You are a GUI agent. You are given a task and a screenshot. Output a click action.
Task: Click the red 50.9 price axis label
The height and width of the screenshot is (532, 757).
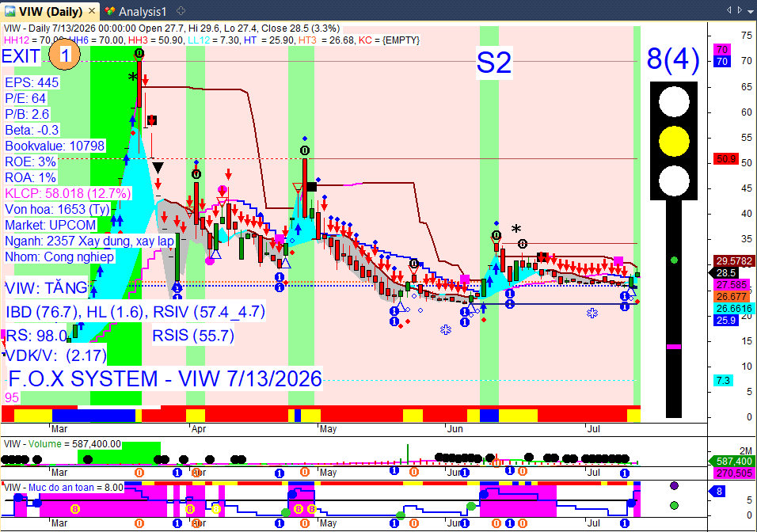click(x=726, y=159)
